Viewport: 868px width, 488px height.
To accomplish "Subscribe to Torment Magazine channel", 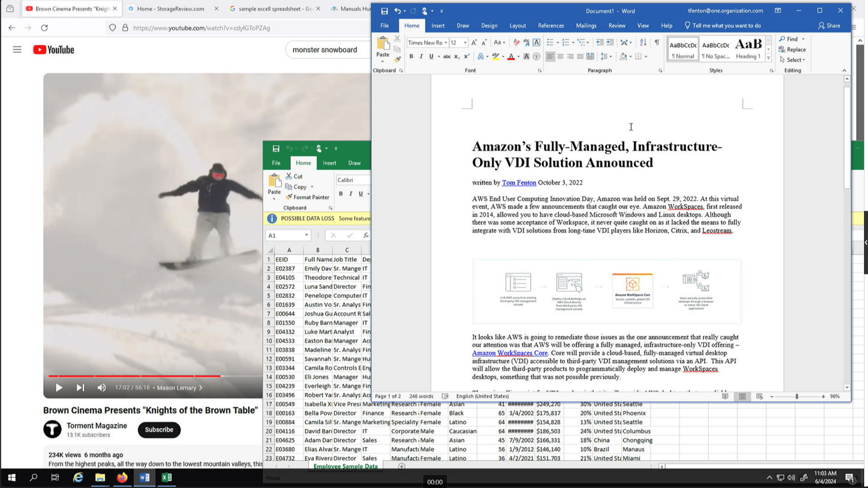I will [159, 430].
